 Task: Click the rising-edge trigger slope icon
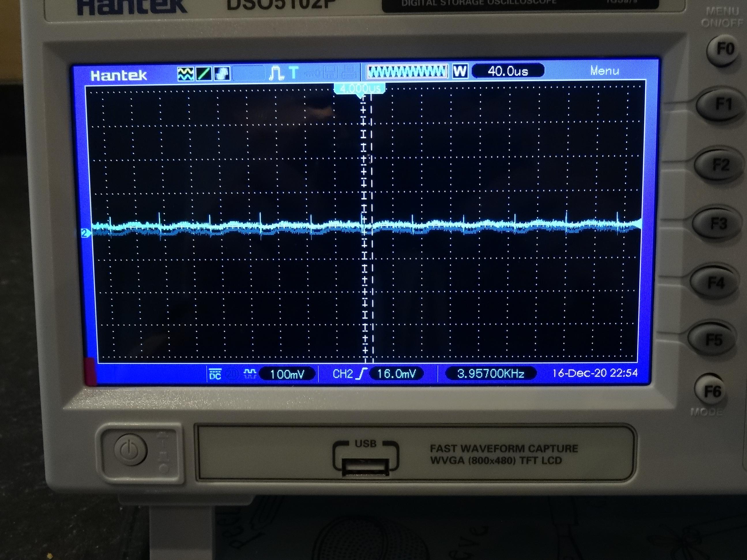point(363,374)
